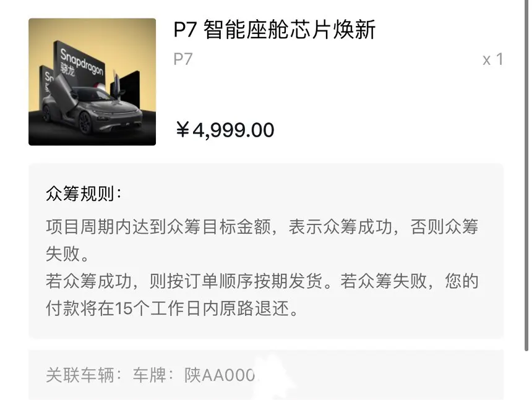Viewport: 532px width, 400px height.
Task: Open the P7 智能座舱芯片焕新 product title
Action: [275, 30]
